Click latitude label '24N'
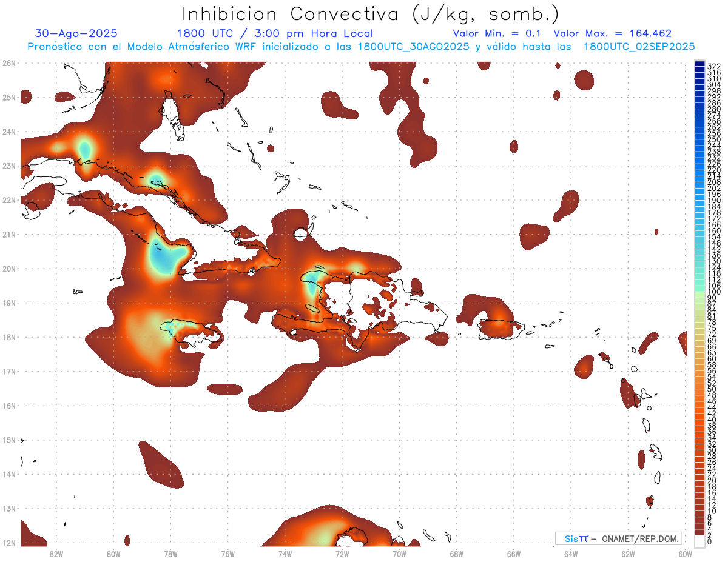Screen dimensions: 728x562 pos(8,132)
